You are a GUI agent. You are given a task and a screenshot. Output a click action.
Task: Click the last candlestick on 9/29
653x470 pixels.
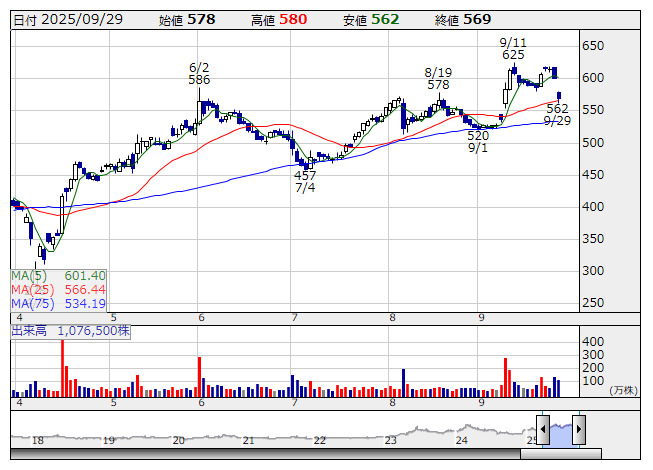point(559,96)
